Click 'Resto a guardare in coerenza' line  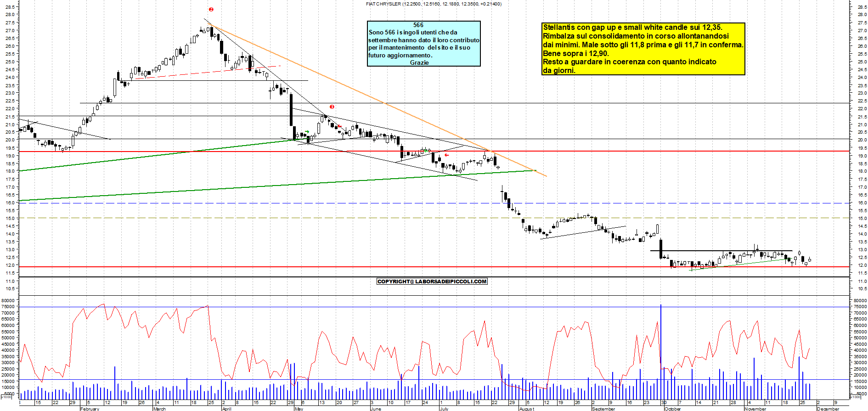click(x=630, y=62)
